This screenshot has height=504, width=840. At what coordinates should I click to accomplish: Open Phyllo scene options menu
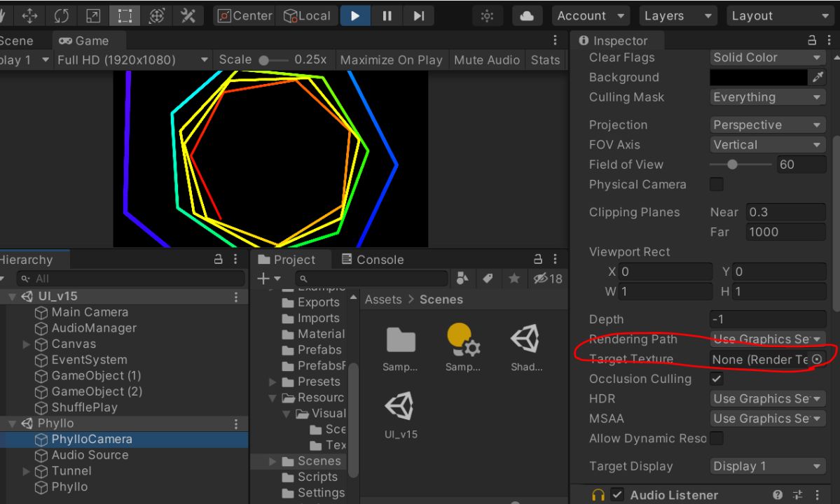(235, 423)
